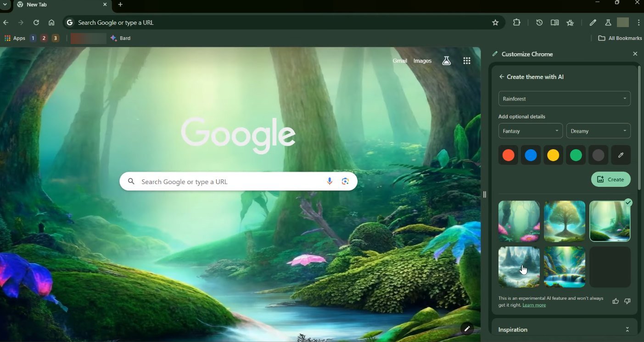Screen dimensions: 644x342
Task: Pick the green color swatch
Action: pyautogui.click(x=576, y=155)
